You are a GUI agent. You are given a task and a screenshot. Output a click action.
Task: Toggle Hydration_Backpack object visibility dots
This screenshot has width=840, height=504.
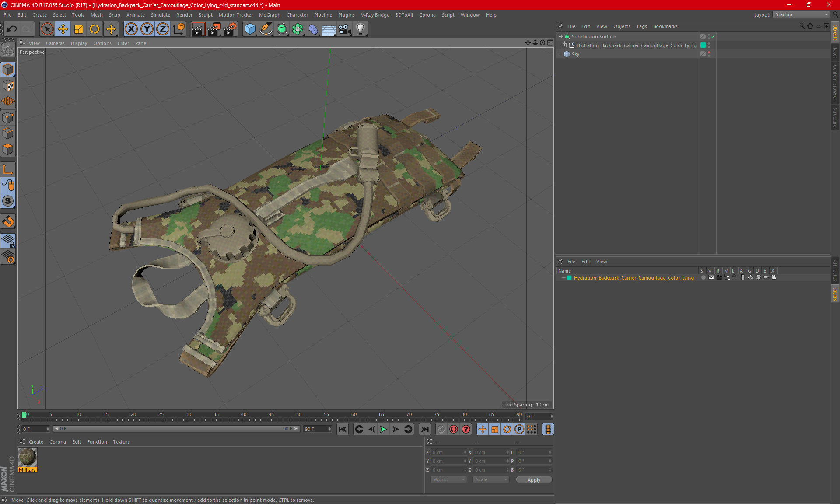(709, 45)
